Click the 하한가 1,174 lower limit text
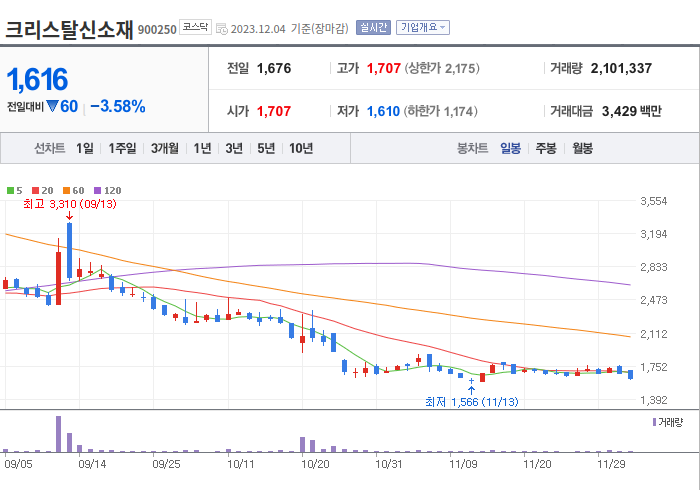This screenshot has width=700, height=490. tap(441, 111)
